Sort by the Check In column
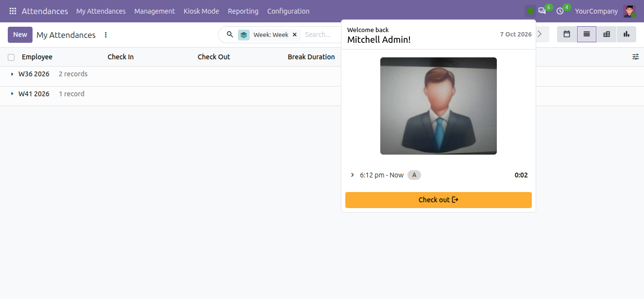The height and width of the screenshot is (299, 644). pyautogui.click(x=120, y=57)
